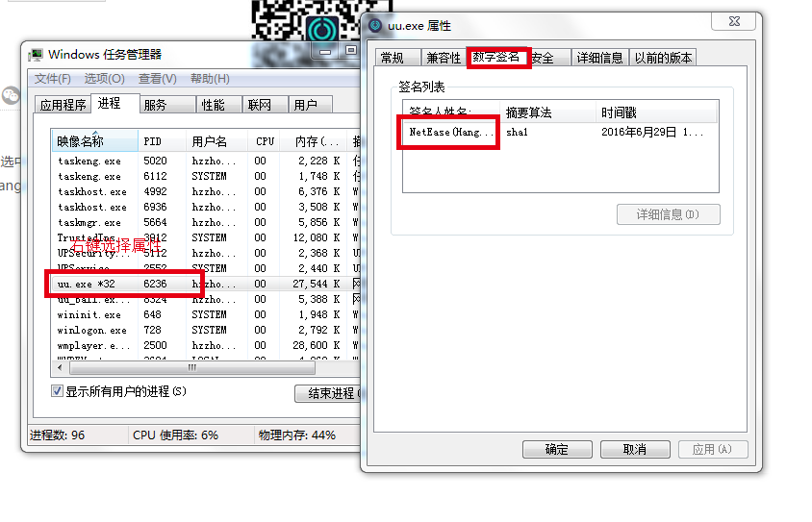This screenshot has height=522, width=812.
Task: Sort processes by CPU column header
Action: tap(265, 141)
